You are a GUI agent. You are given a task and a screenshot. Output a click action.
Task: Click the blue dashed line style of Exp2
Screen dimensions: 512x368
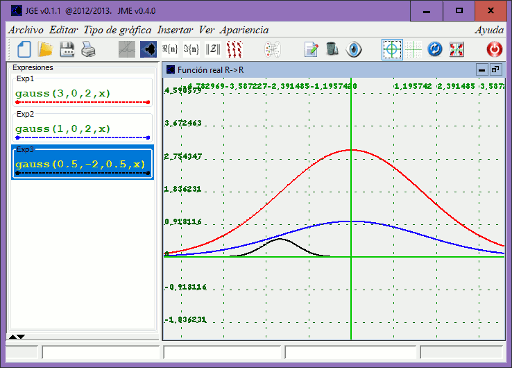click(x=82, y=137)
